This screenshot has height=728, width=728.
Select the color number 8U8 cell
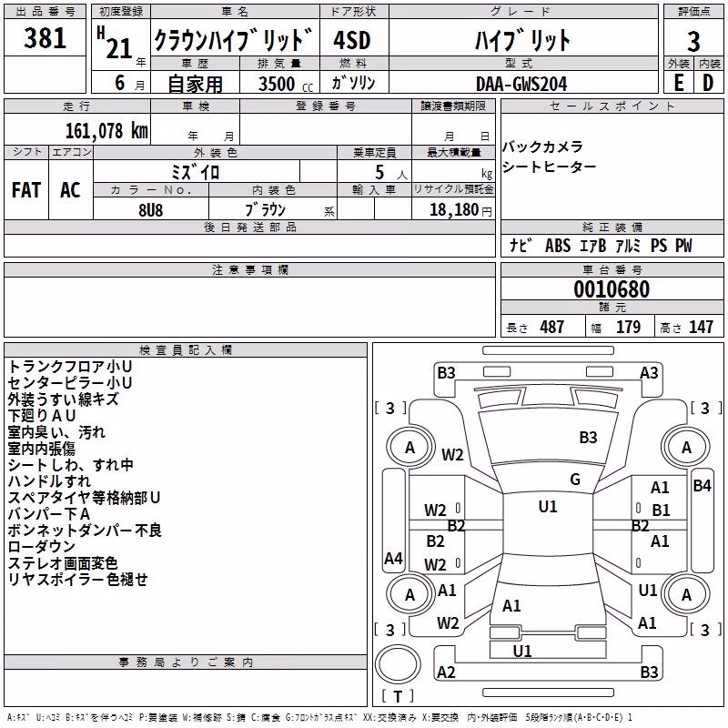(x=151, y=210)
